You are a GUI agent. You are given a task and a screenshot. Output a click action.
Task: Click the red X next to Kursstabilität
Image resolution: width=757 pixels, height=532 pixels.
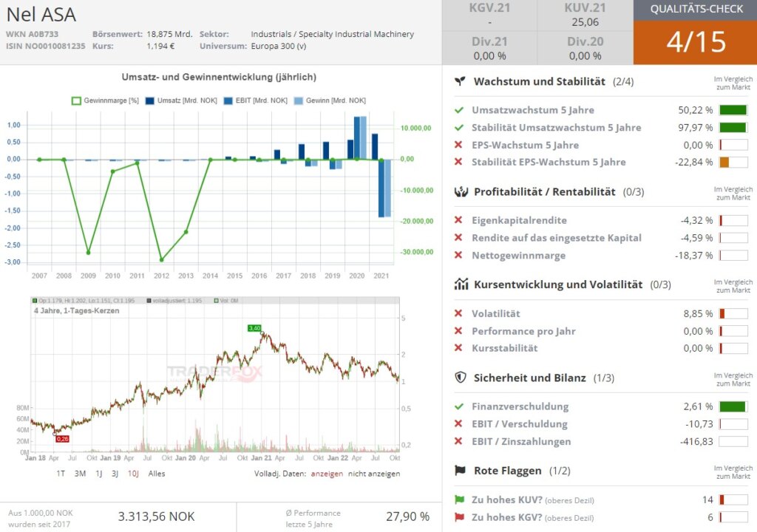(x=458, y=347)
